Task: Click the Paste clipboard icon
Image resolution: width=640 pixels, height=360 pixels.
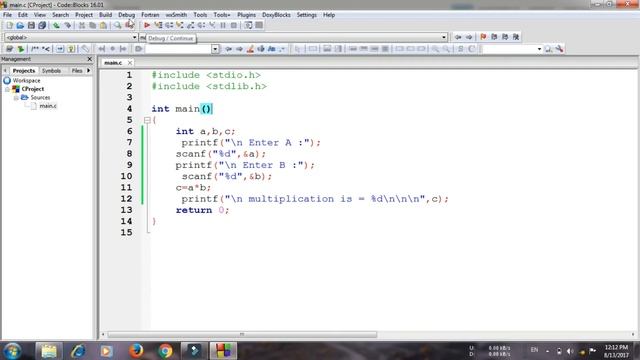Action: [104, 25]
